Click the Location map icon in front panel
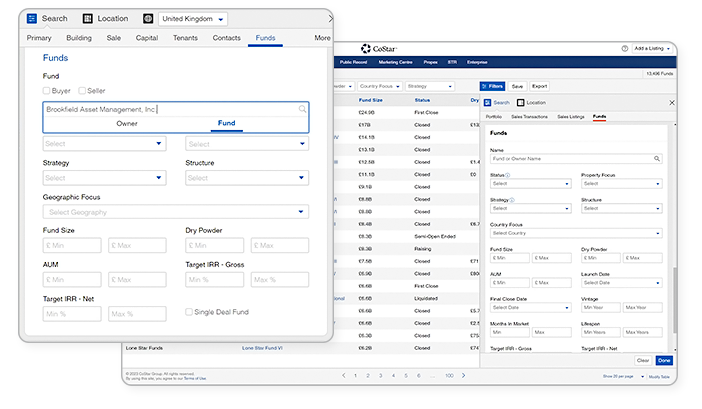This screenshot has width=702, height=409. [x=88, y=18]
